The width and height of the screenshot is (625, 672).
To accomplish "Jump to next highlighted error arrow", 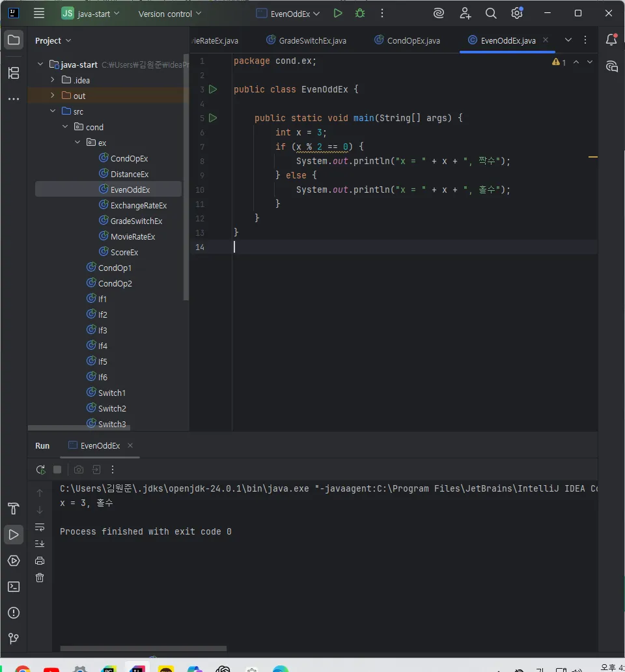I will point(590,62).
